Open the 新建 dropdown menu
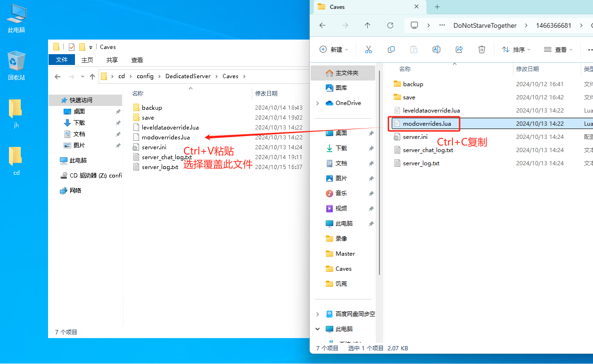Screen dimensions: 593x364 334,49
